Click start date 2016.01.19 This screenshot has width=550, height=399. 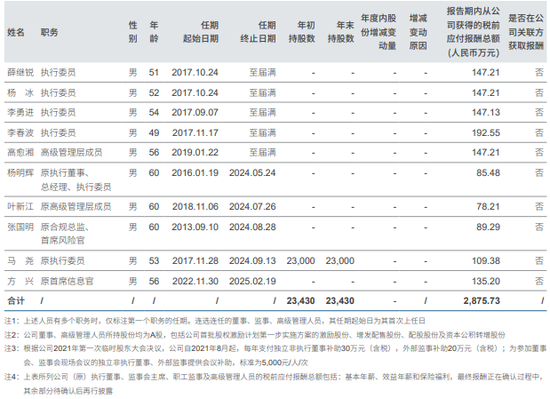tap(195, 173)
